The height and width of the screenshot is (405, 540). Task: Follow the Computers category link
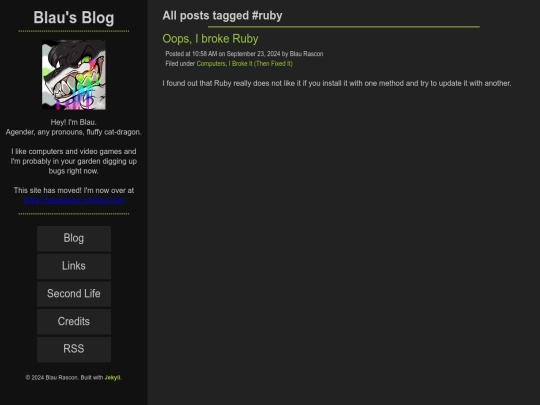[x=211, y=64]
